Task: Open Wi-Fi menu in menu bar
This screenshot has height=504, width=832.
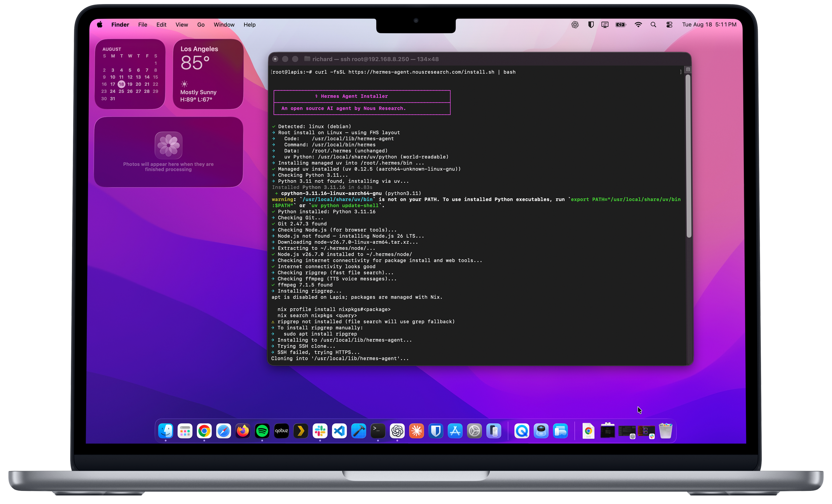Action: point(638,25)
